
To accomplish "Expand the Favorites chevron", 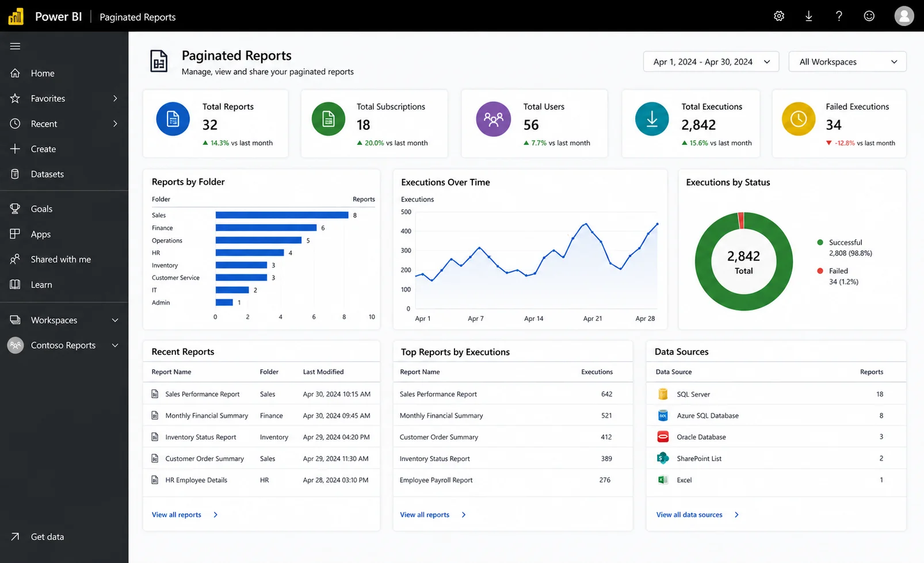I will point(115,98).
